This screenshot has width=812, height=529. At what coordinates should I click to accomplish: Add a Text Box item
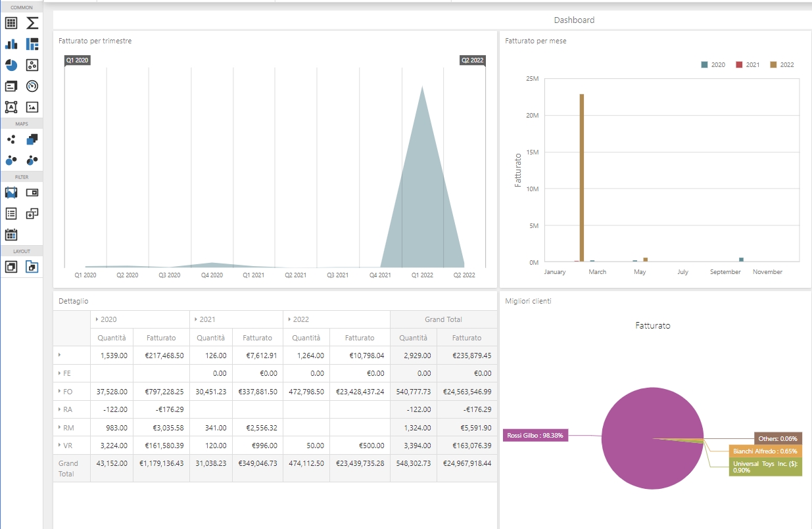[11, 106]
